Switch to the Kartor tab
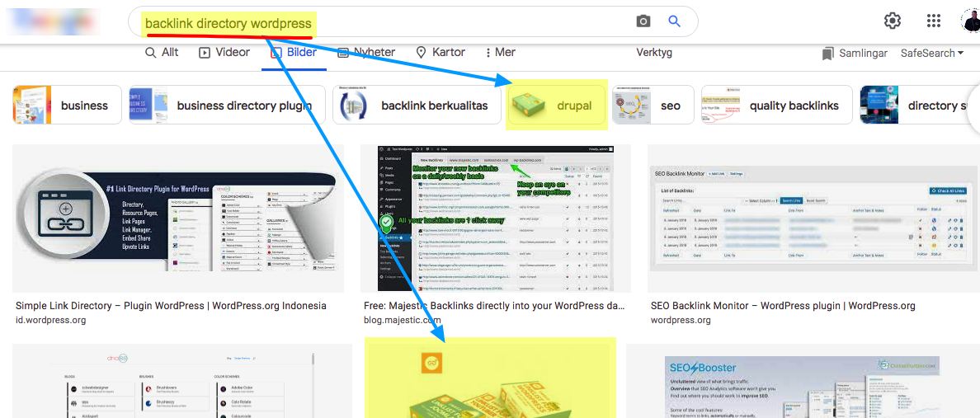980x418 pixels. [440, 53]
